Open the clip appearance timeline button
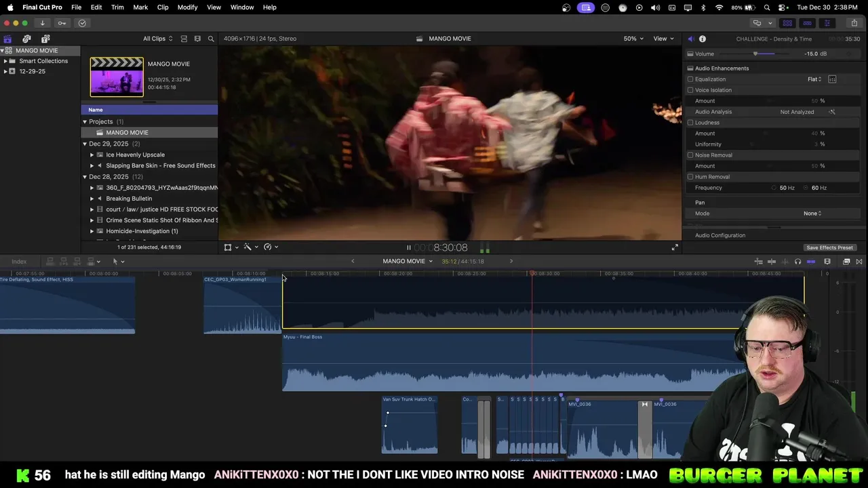The width and height of the screenshot is (868, 488). tap(827, 262)
